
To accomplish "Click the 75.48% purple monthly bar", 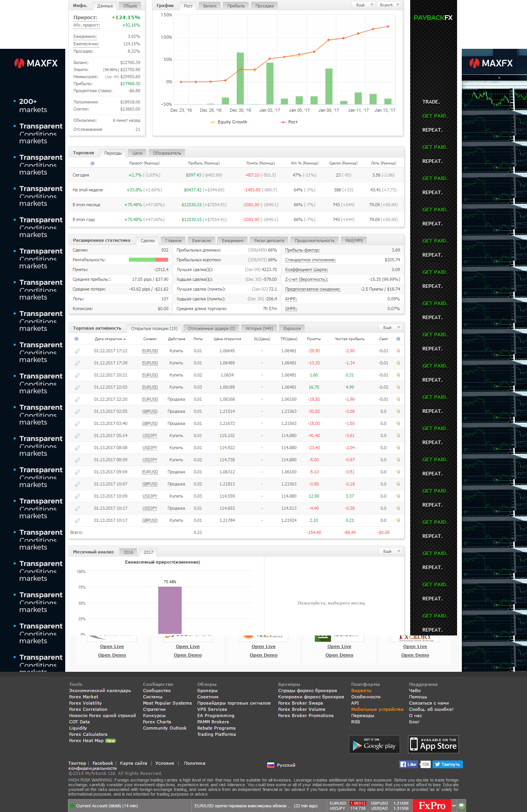I will coord(170,610).
